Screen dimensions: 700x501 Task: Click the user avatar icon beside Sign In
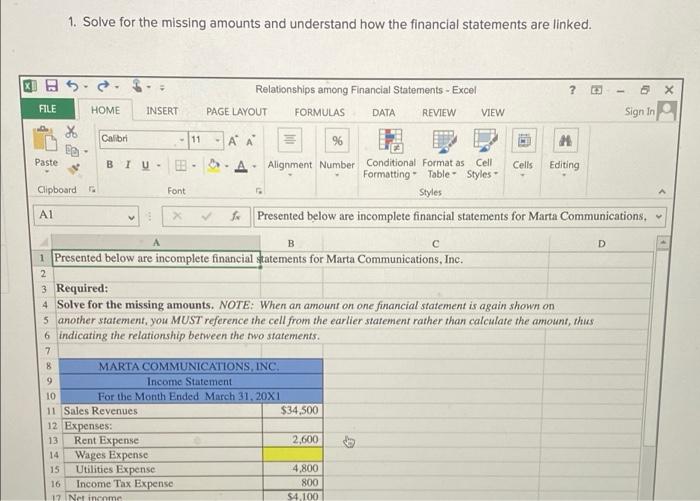(x=667, y=111)
